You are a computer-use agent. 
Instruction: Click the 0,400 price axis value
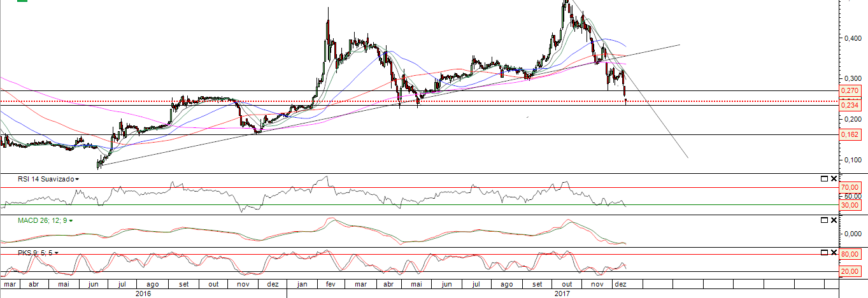[x=853, y=38]
